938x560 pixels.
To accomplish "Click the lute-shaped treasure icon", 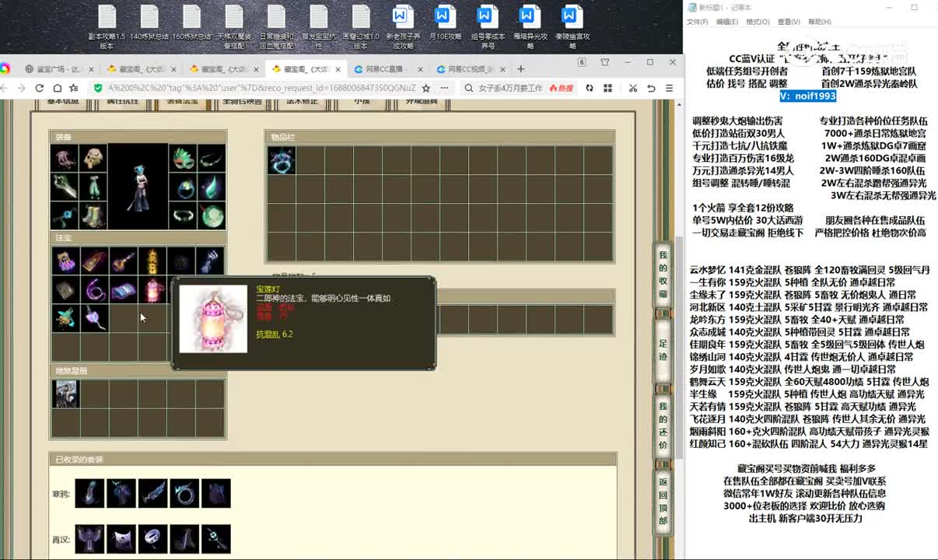I will pos(123,261).
